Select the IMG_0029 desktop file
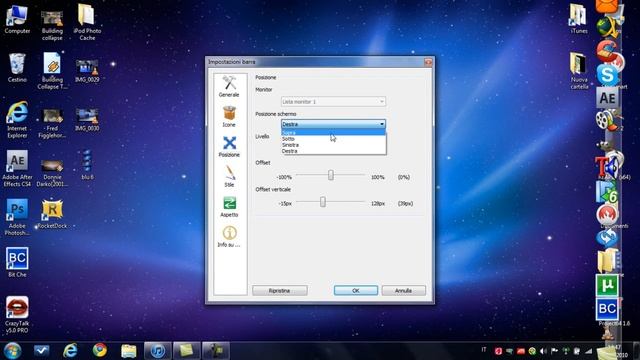The width and height of the screenshot is (640, 360). pyautogui.click(x=87, y=71)
